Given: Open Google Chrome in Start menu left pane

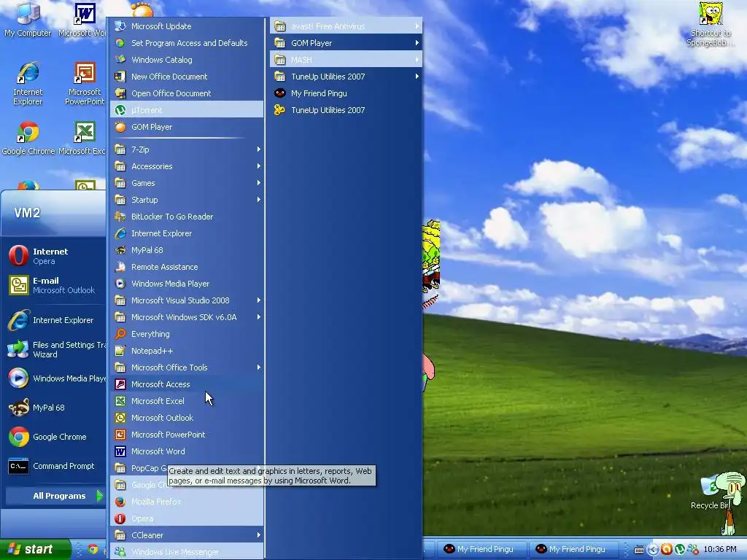Looking at the screenshot, I should [x=54, y=437].
